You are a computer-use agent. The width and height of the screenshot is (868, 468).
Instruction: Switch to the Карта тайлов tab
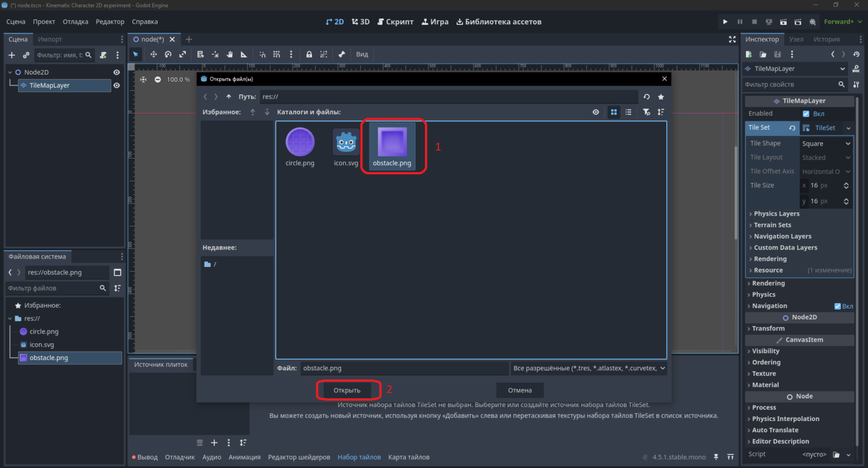(409, 457)
